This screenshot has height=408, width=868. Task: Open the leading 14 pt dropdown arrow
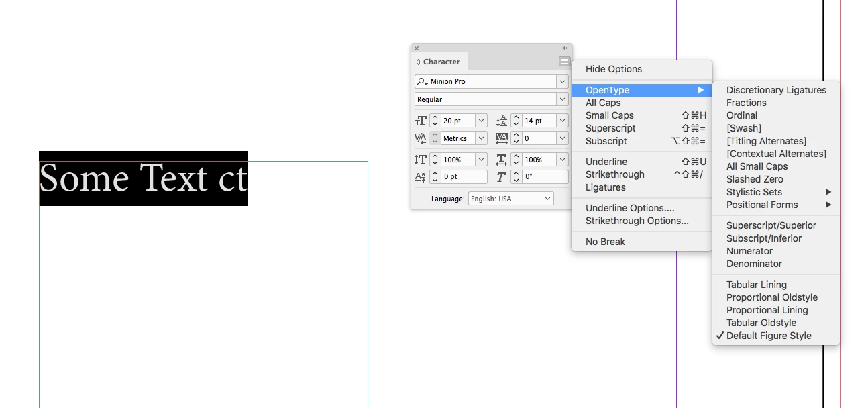562,121
